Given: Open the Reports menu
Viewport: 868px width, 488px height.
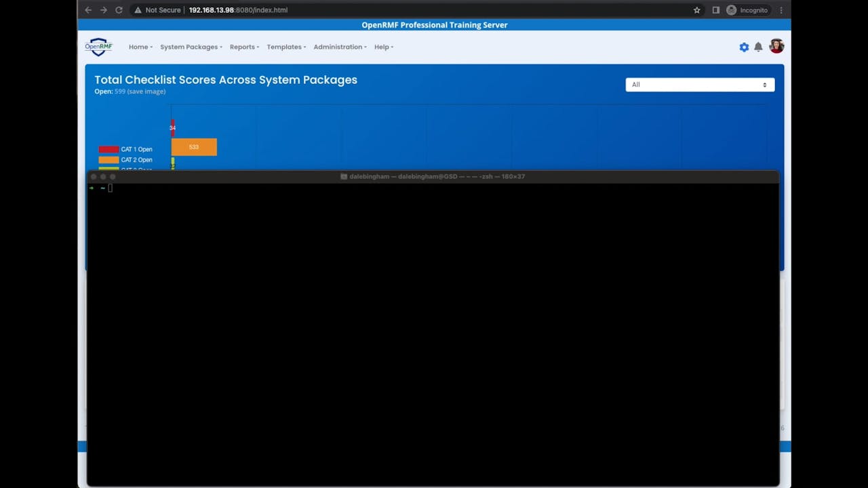Looking at the screenshot, I should [244, 47].
